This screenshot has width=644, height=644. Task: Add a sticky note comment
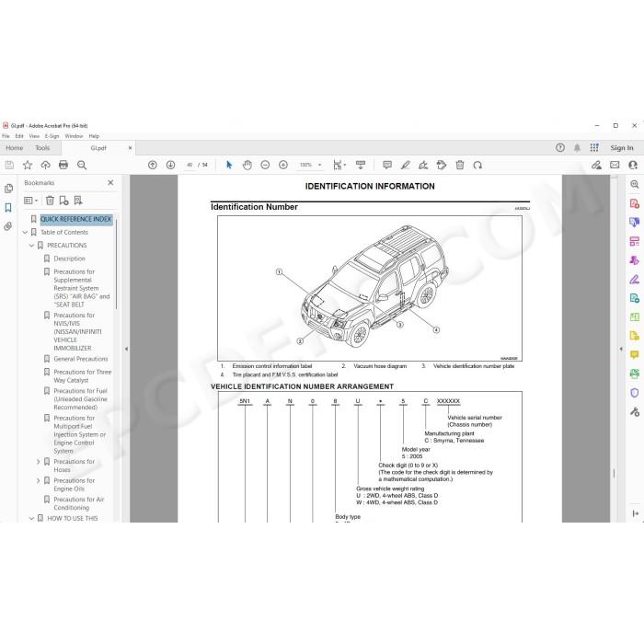(387, 165)
